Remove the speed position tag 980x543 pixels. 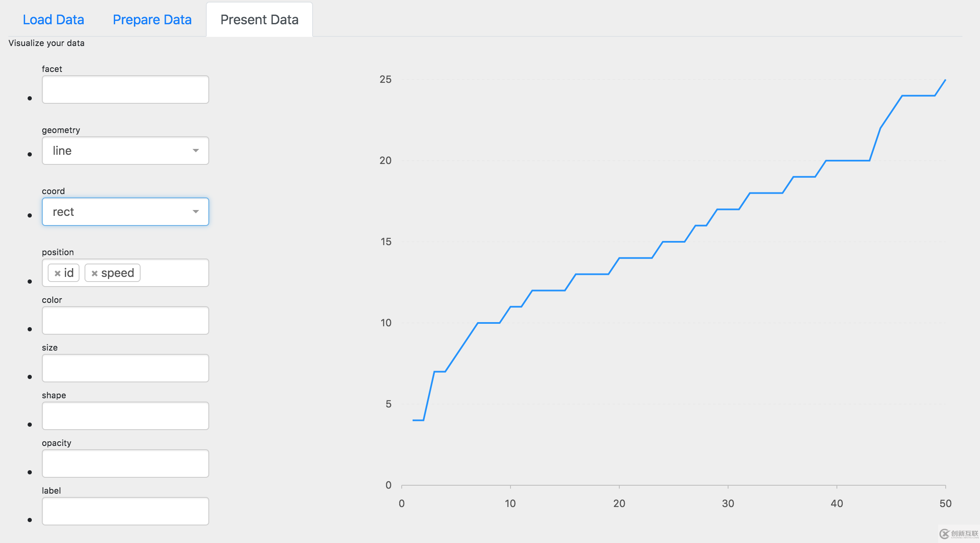(x=95, y=273)
